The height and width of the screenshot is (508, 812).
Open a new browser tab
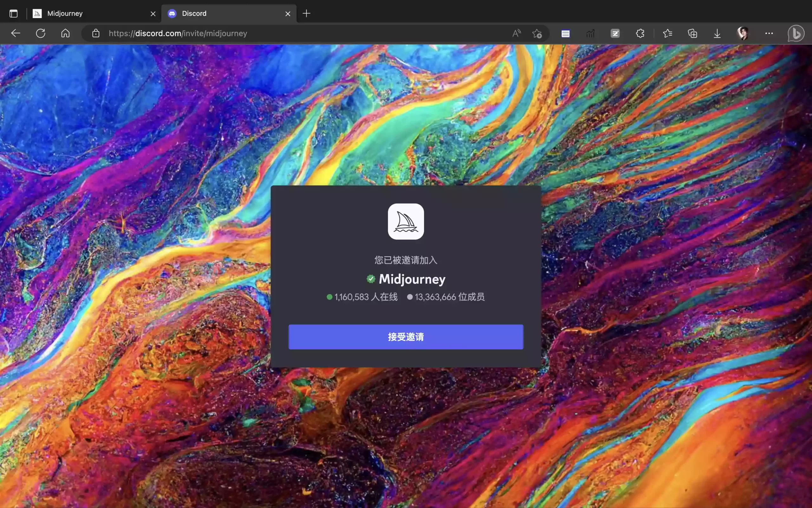click(306, 13)
